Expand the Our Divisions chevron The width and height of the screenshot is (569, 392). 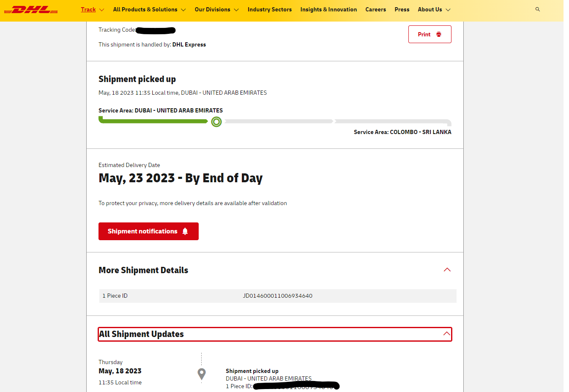point(236,10)
